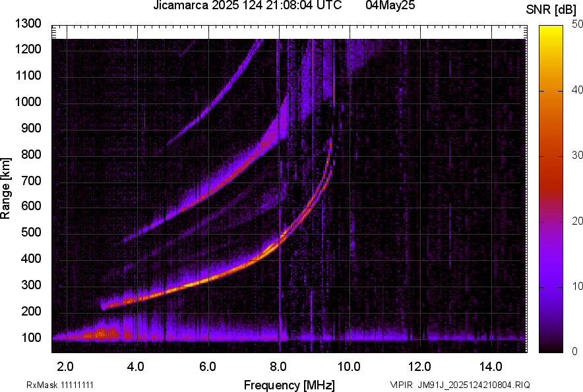This screenshot has width=583, height=392.
Task: Click the 300 range axis tick label
Action: tap(31, 285)
